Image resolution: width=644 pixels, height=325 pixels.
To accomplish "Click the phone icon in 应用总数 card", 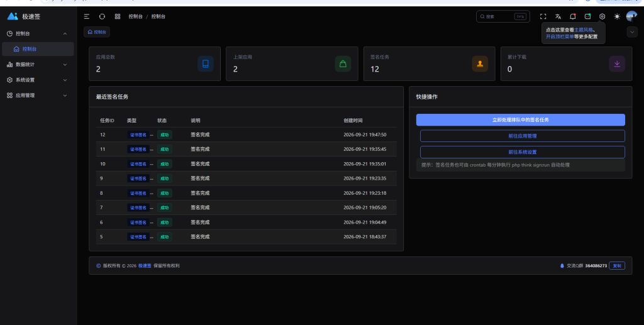I will (x=206, y=64).
